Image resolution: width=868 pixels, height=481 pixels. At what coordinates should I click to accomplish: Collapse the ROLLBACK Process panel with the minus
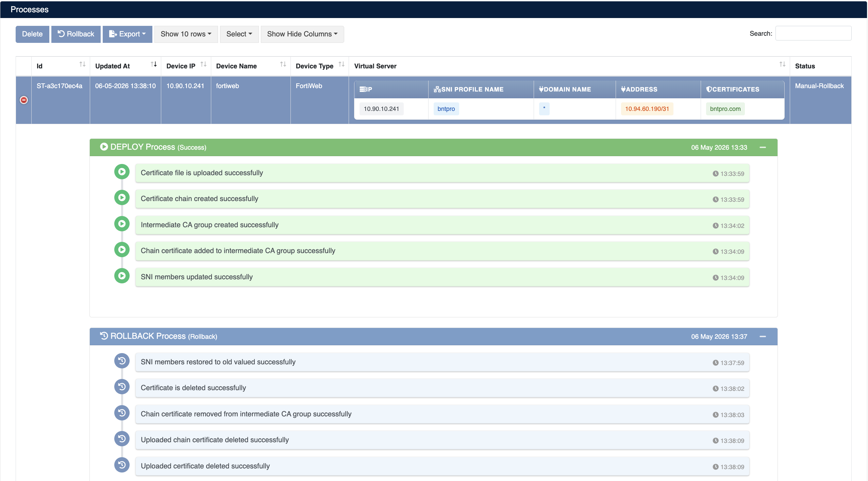(x=763, y=336)
